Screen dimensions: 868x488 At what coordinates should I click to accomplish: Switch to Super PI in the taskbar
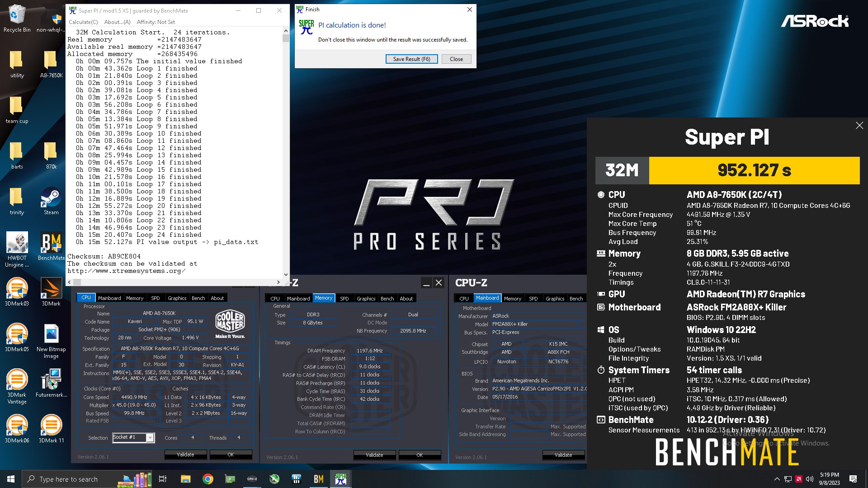[x=341, y=479]
